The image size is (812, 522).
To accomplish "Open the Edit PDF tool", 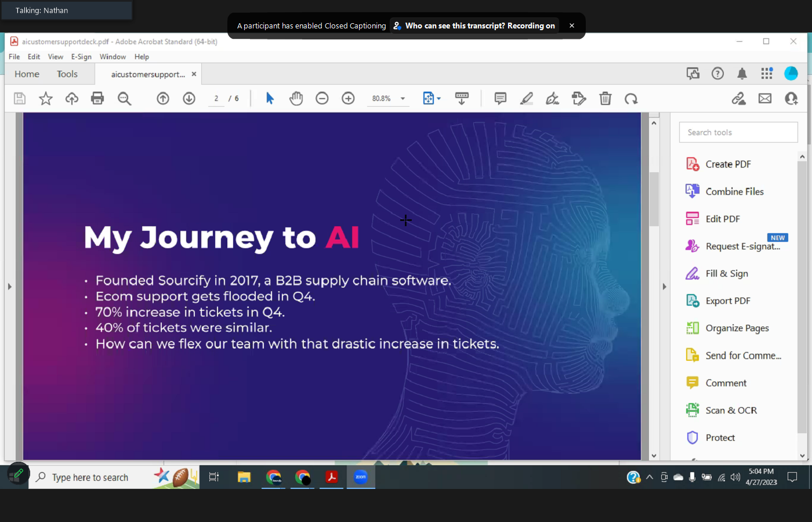I will pyautogui.click(x=722, y=219).
